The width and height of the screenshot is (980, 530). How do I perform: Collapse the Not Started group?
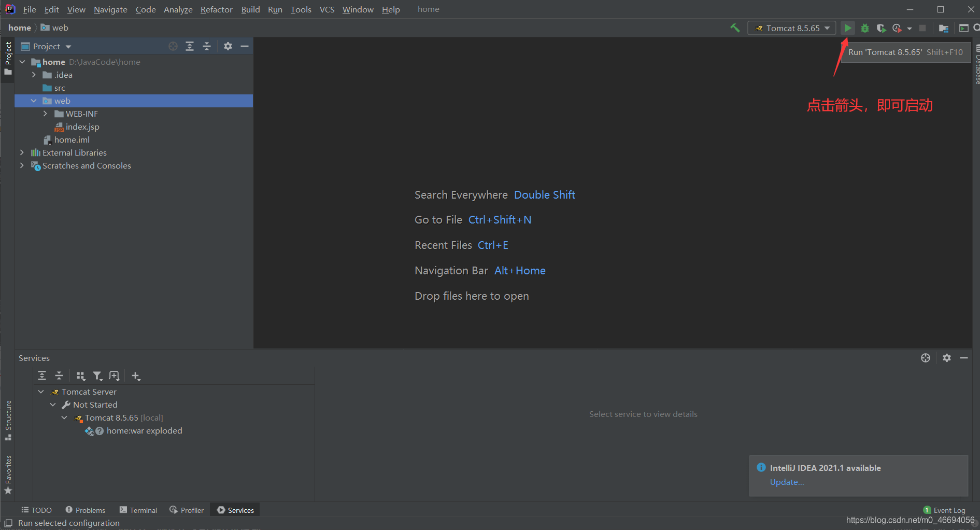tap(53, 405)
